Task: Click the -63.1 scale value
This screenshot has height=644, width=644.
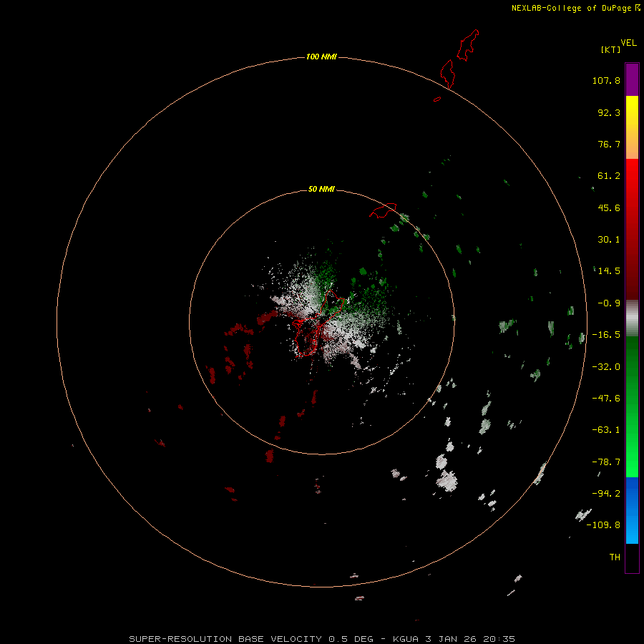Action: coord(606,430)
